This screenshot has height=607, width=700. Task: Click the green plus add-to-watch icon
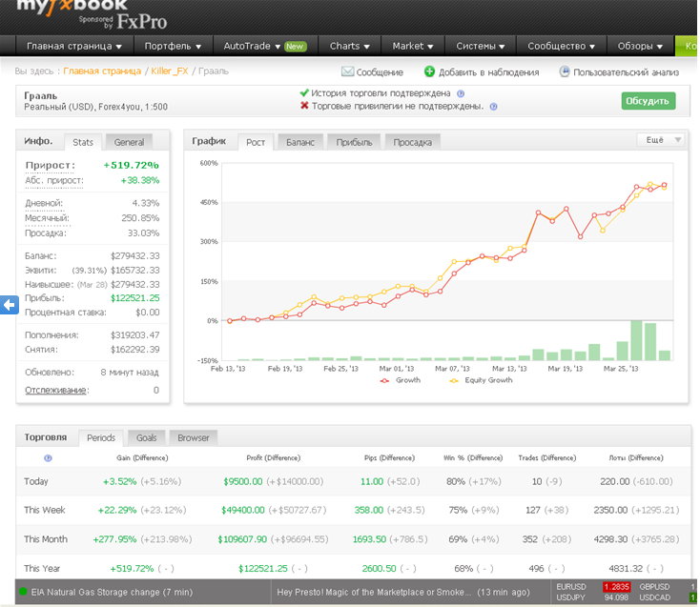coord(429,71)
